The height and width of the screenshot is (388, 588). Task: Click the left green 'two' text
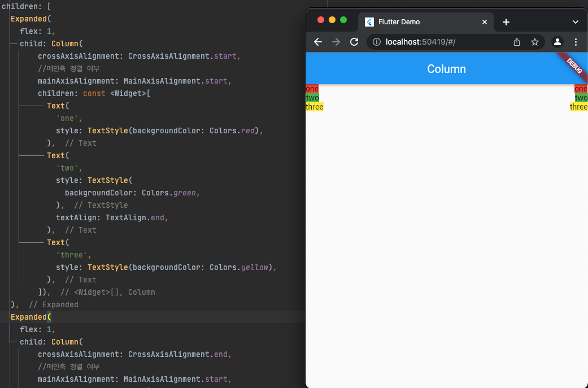[x=312, y=98]
